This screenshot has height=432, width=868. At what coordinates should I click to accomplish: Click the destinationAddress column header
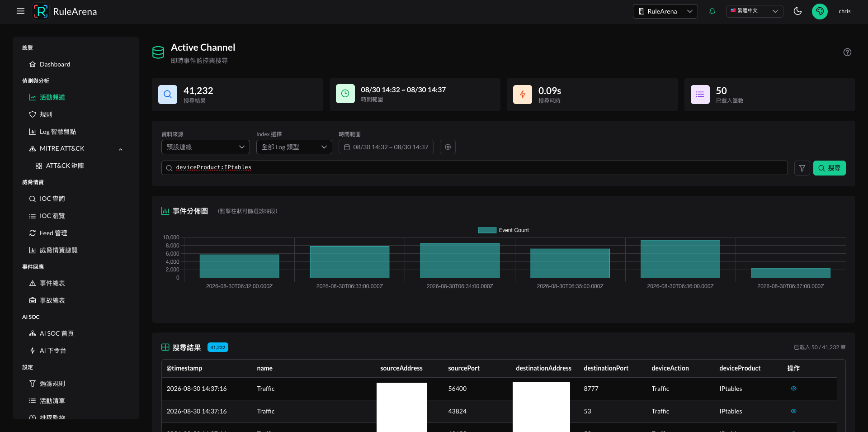(543, 368)
